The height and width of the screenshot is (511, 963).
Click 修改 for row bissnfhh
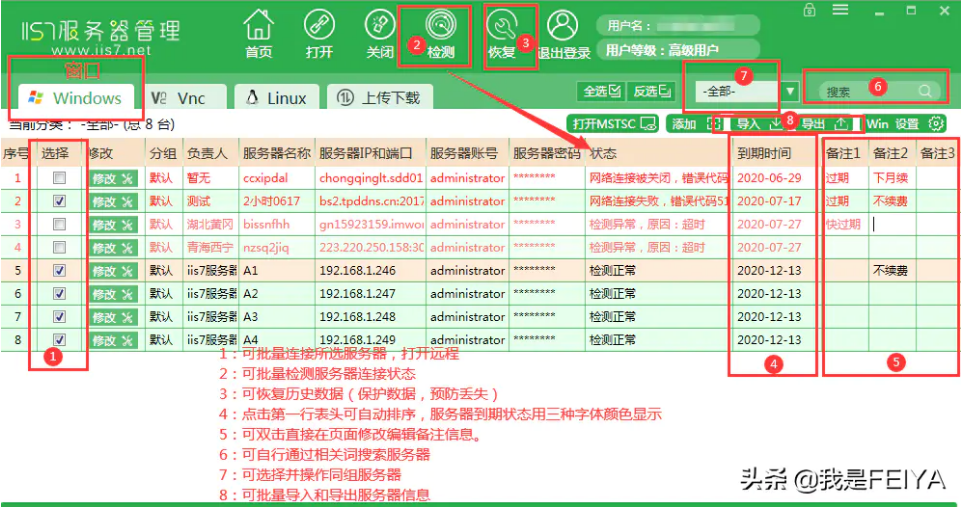pyautogui.click(x=112, y=225)
